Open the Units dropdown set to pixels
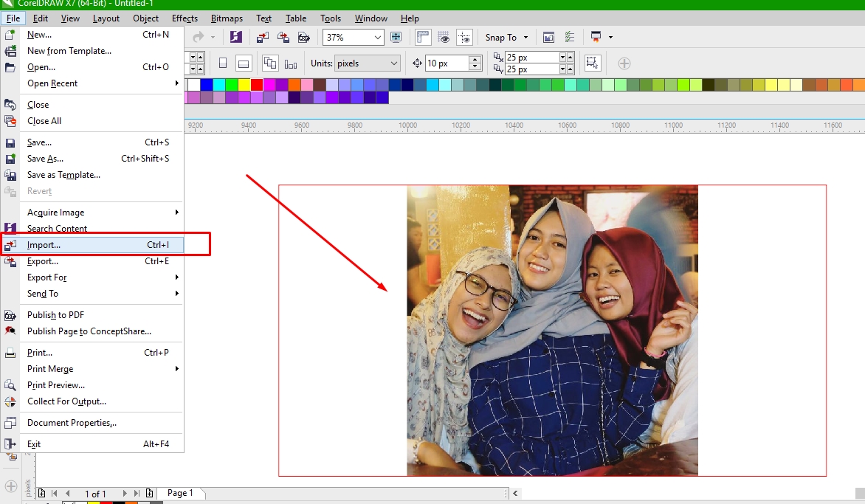 367,63
